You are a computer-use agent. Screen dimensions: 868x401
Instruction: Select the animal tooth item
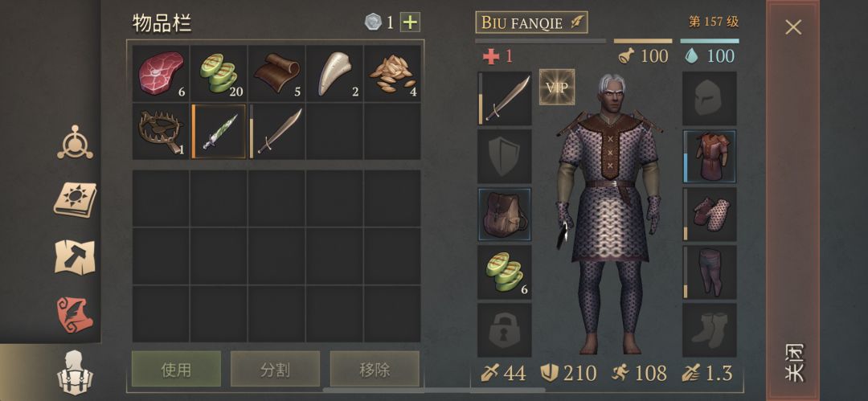(334, 73)
